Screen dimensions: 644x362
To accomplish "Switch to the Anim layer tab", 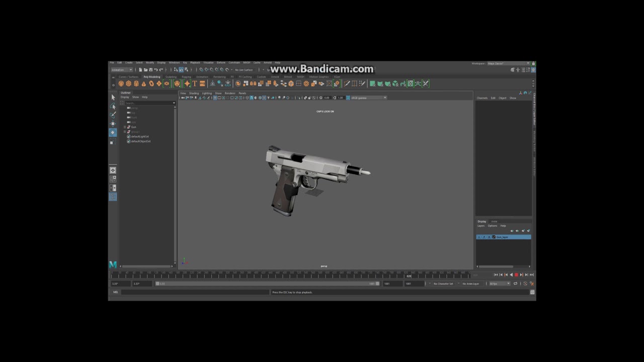I will coord(494,221).
